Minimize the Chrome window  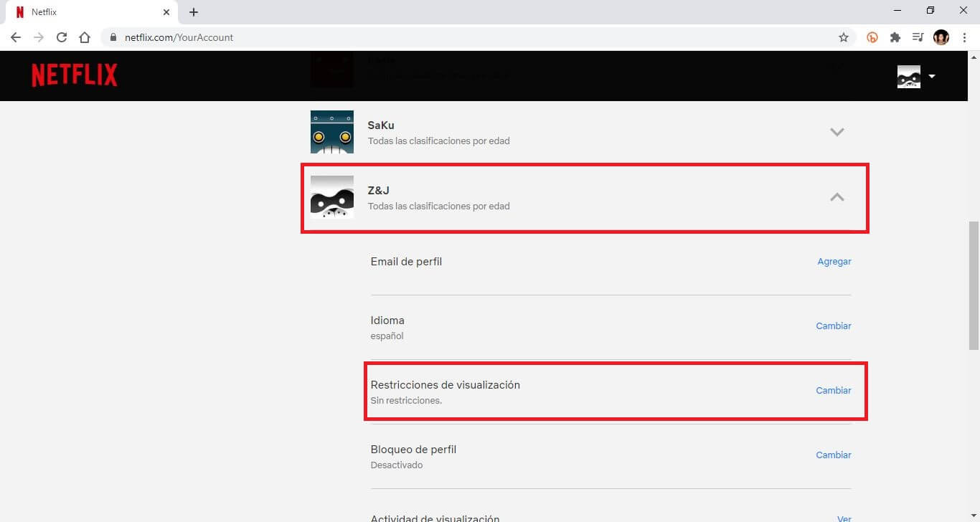coord(898,10)
